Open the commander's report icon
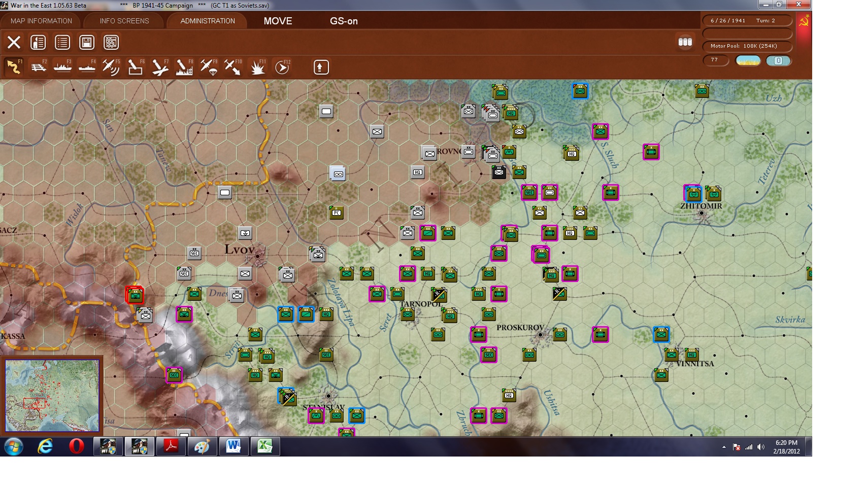Image resolution: width=868 pixels, height=489 pixels. click(x=38, y=42)
